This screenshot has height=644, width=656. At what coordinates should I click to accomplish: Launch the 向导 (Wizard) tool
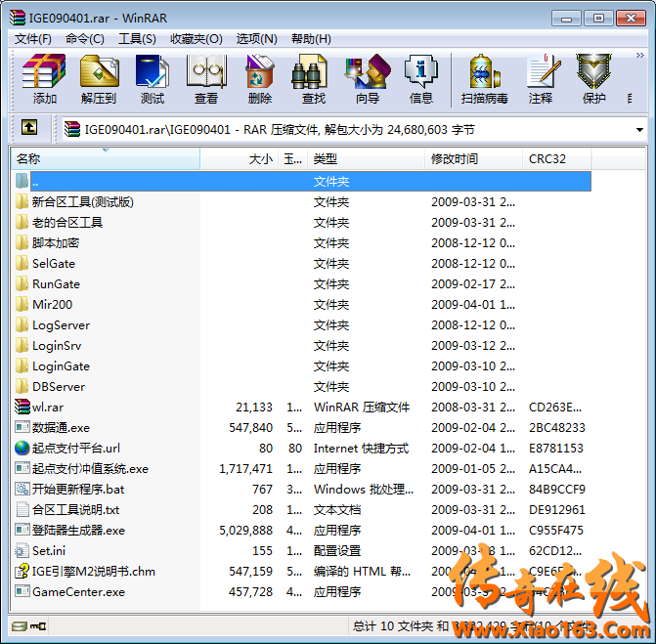pyautogui.click(x=368, y=78)
